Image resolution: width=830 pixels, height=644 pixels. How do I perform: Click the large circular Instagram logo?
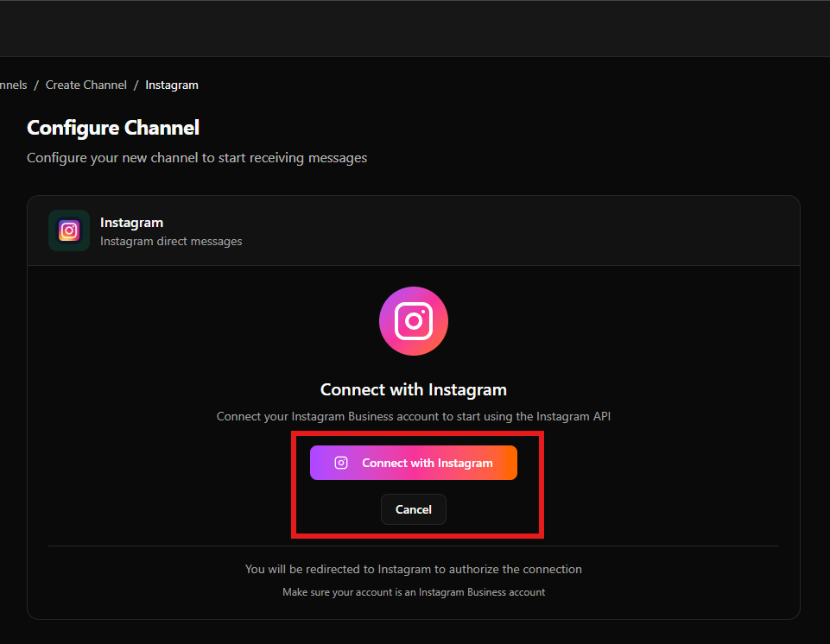[x=414, y=321]
